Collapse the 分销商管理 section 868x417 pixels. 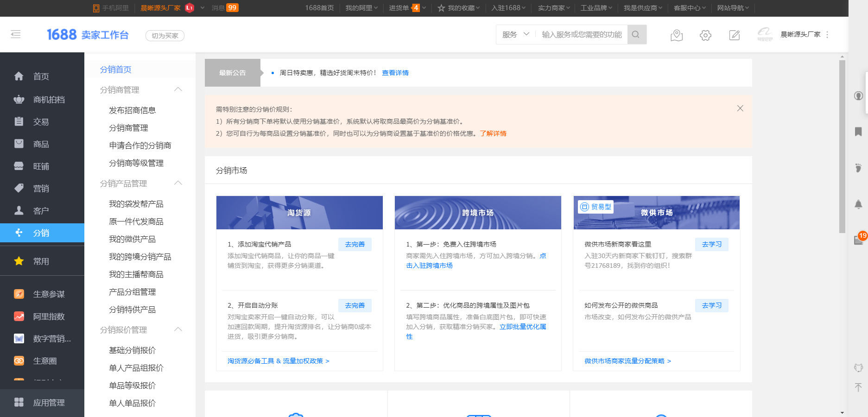coord(178,89)
